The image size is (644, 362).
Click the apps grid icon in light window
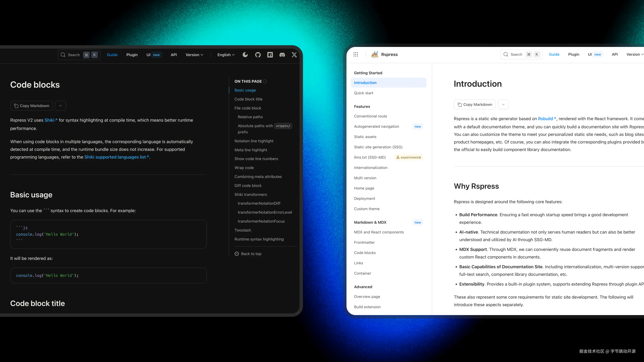pos(356,54)
